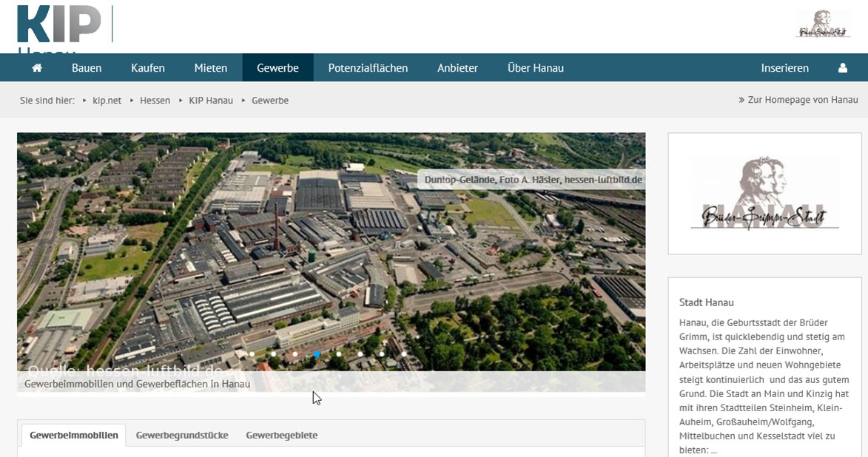868x457 pixels.
Task: Switch to the Gewerbegebiete tab
Action: point(282,436)
